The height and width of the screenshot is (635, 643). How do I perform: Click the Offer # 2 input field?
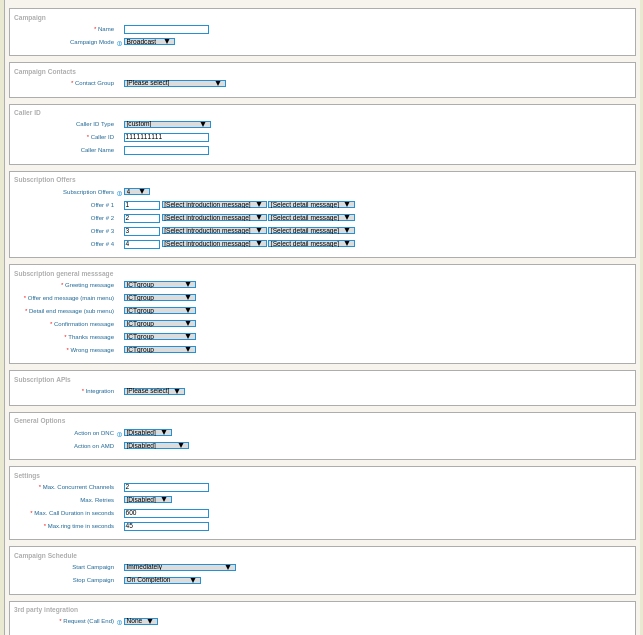pos(141,218)
